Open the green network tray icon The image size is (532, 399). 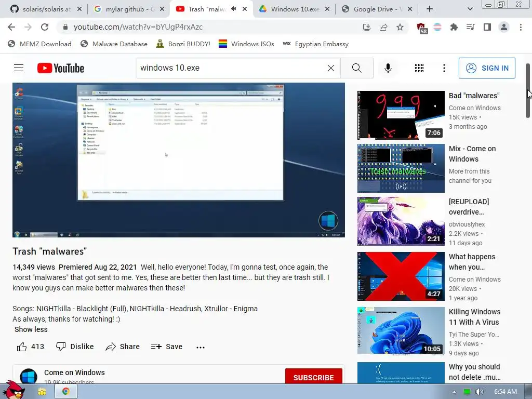[467, 392]
